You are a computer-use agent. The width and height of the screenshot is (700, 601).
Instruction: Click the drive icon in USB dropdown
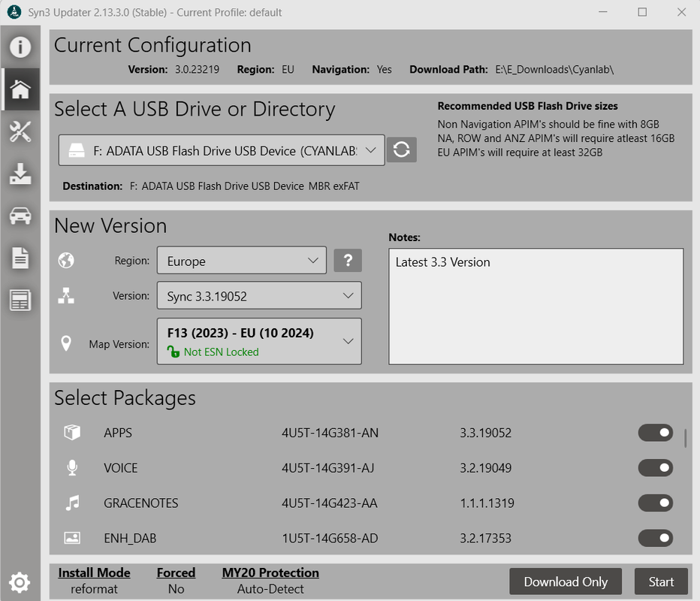pos(77,150)
